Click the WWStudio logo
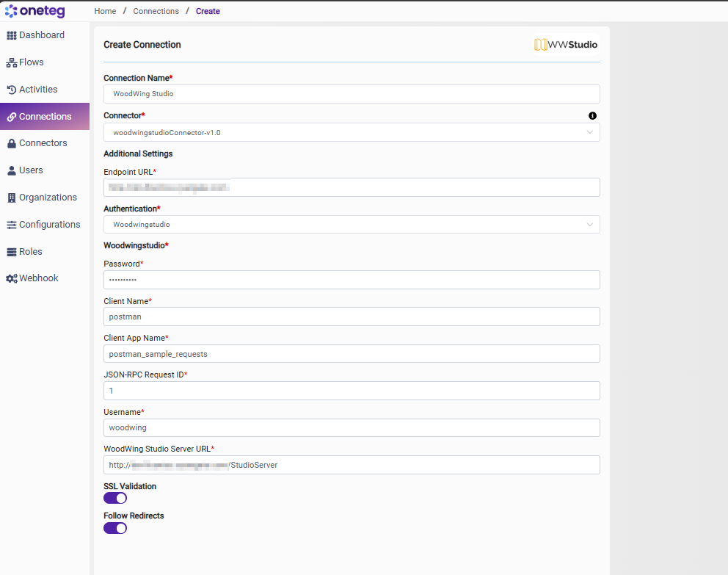 pos(566,45)
